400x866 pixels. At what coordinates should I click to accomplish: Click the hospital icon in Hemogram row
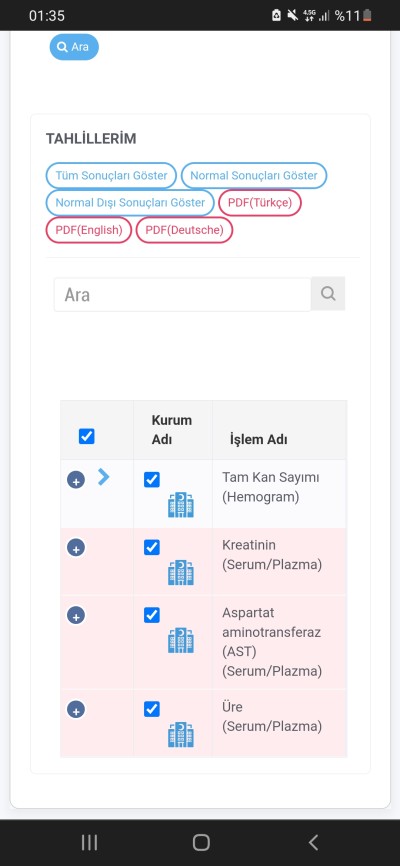(181, 505)
